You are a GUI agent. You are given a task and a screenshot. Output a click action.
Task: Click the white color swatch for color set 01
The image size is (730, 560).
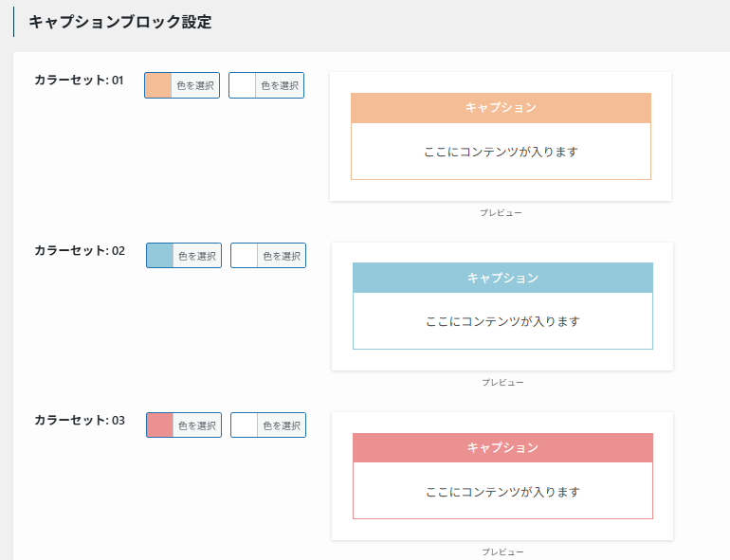(243, 85)
